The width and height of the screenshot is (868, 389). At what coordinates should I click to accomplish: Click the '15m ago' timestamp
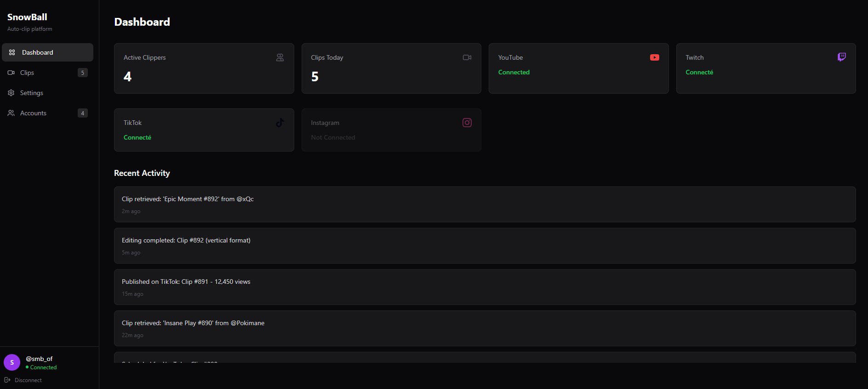pyautogui.click(x=132, y=294)
